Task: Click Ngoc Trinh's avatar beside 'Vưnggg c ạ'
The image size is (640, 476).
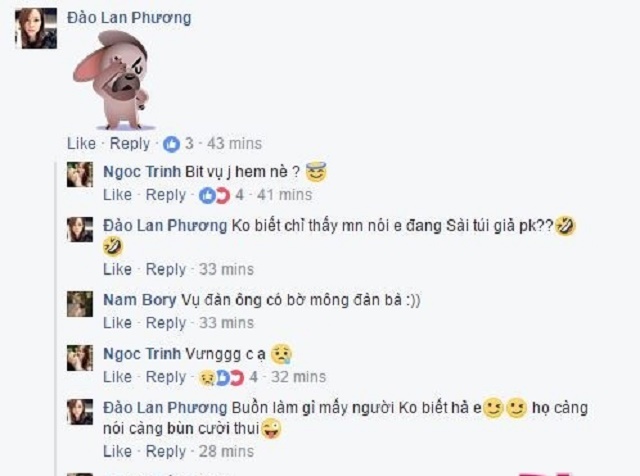Action: [x=80, y=358]
